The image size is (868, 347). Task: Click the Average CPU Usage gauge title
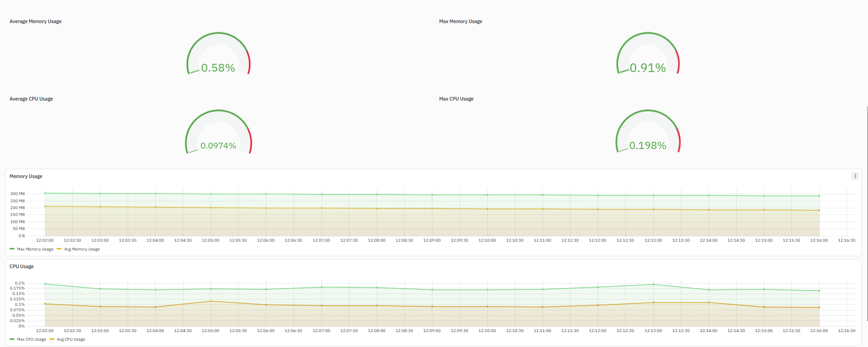coord(31,99)
